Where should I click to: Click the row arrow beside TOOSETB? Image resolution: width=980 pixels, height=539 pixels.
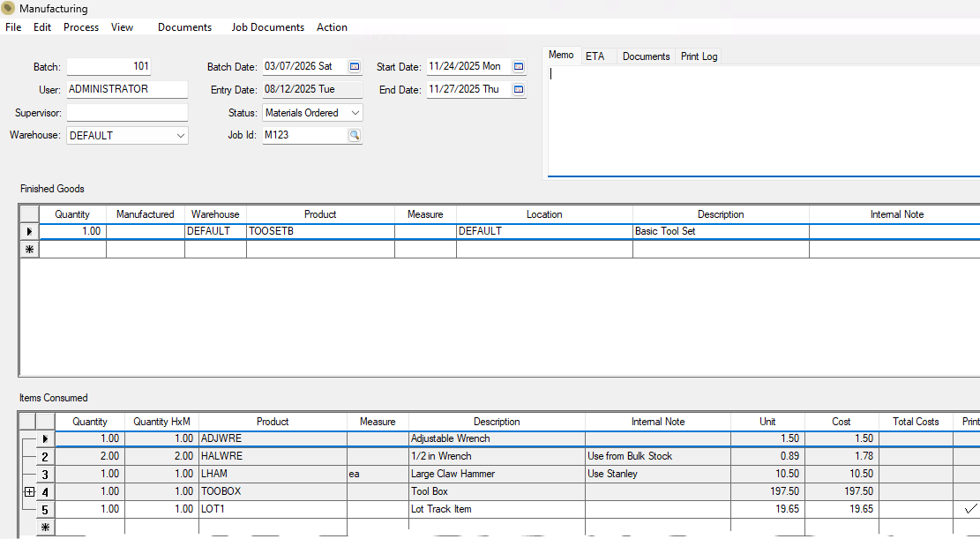(x=29, y=231)
